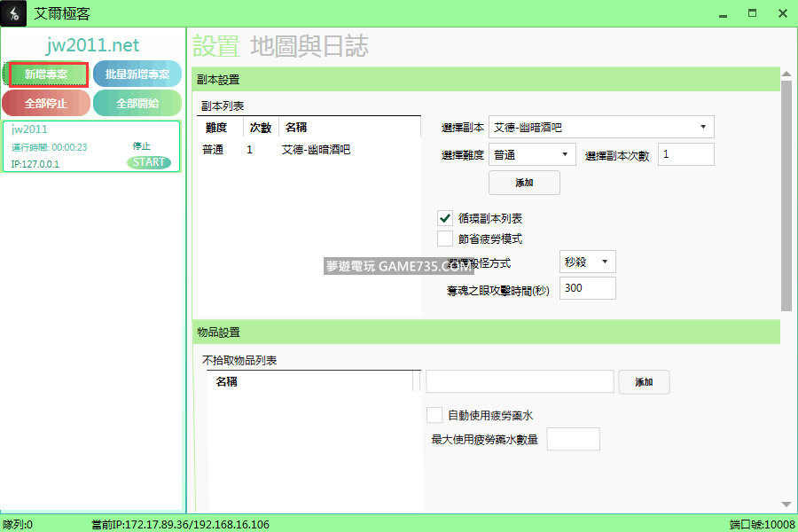Enable the 節省疲勞模式 checkbox

[445, 239]
